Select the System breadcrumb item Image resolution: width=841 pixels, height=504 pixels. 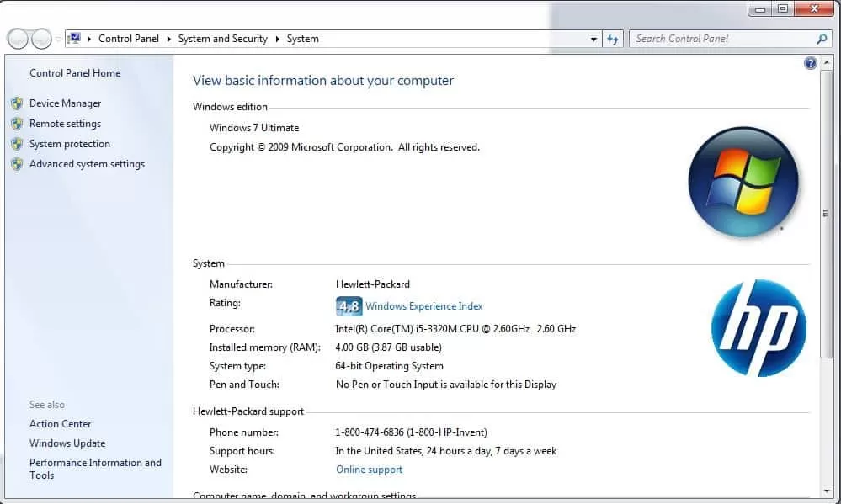click(x=302, y=39)
